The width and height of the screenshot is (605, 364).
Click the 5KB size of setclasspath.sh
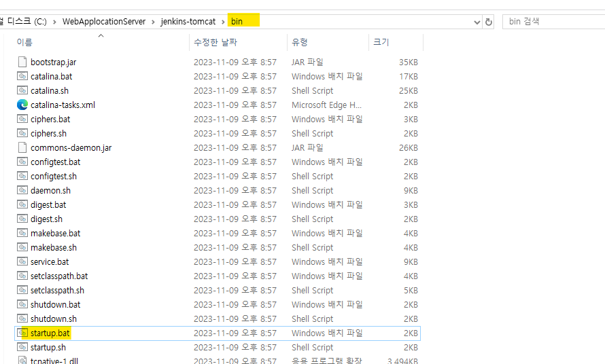tap(411, 291)
